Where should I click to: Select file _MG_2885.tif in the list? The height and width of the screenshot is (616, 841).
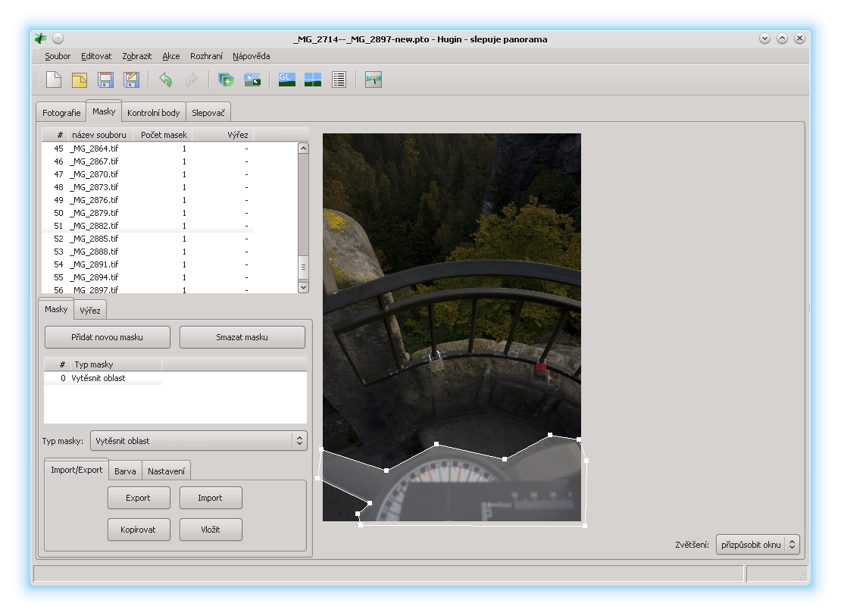[x=94, y=239]
